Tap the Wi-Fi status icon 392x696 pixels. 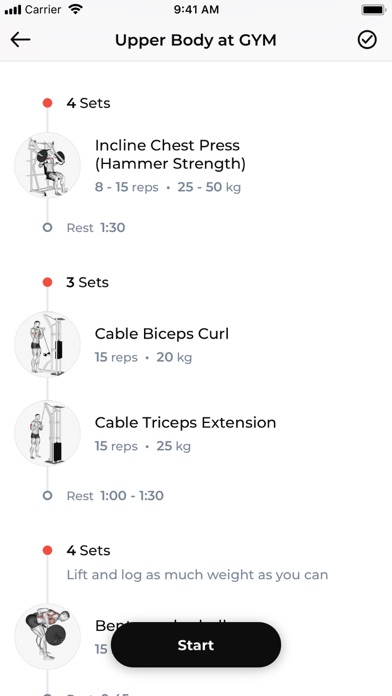click(76, 9)
